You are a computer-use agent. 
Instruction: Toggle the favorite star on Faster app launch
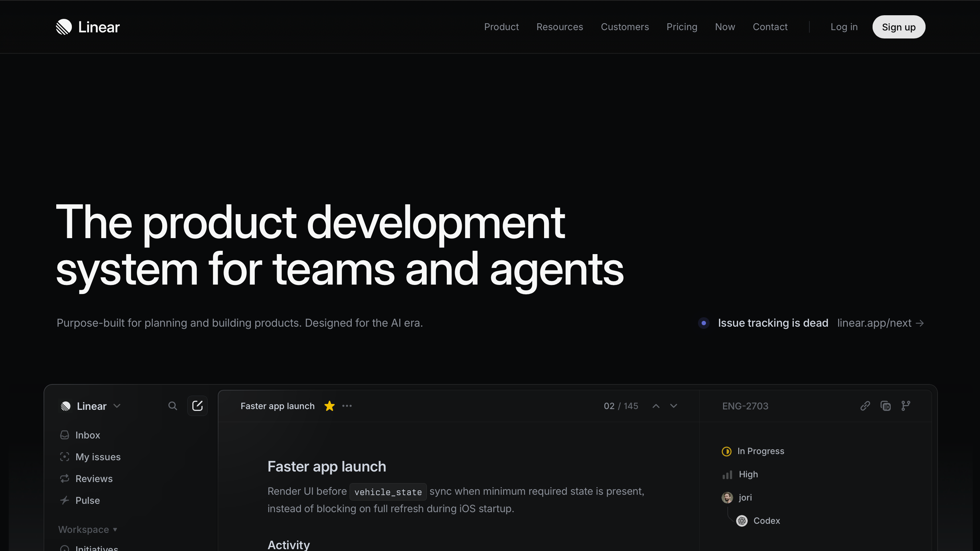(x=330, y=406)
